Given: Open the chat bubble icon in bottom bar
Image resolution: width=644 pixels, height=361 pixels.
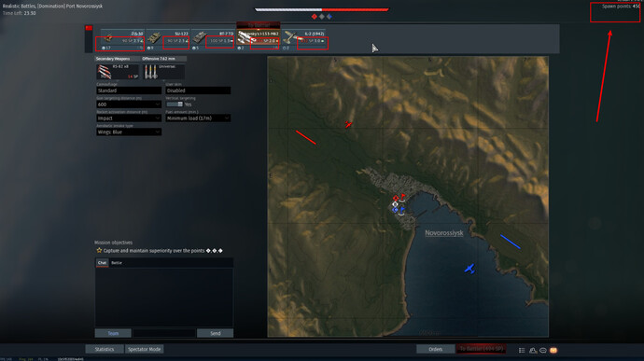Looking at the screenshot, I should pos(543,351).
